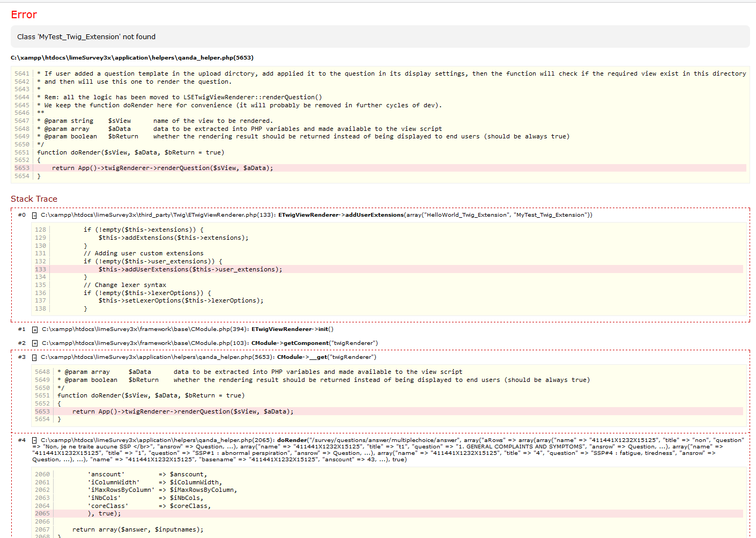Click highlighted addUserExtensions line 133
Screen dimensions: 756x538
point(190,269)
